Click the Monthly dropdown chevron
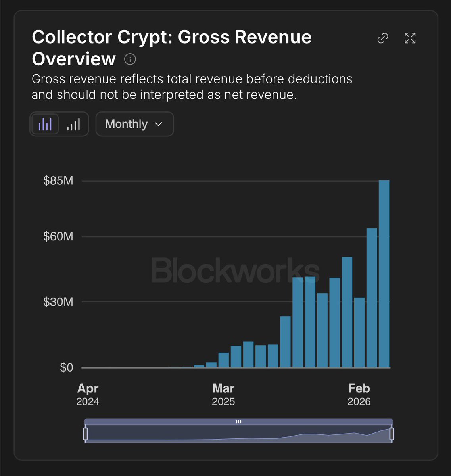The width and height of the screenshot is (451, 476). click(x=158, y=124)
